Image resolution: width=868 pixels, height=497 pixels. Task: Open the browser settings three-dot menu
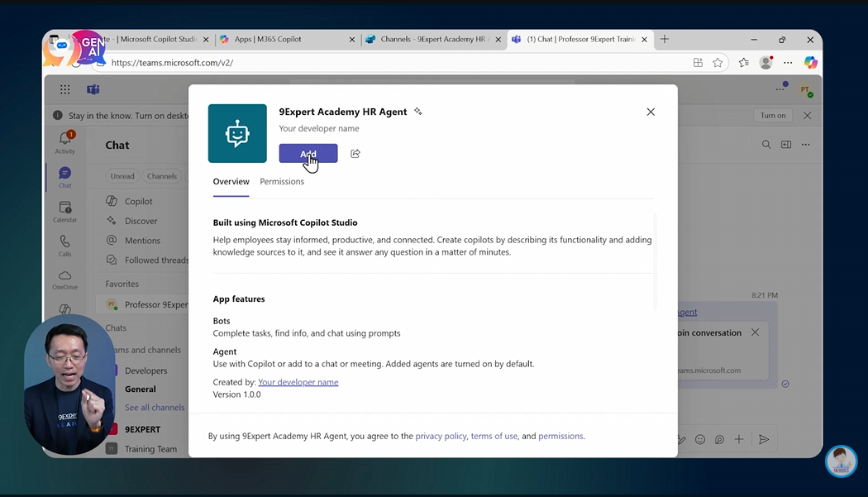[787, 62]
